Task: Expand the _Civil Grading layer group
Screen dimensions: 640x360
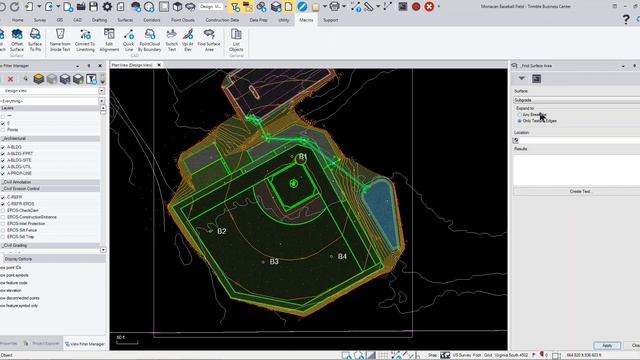Action: point(49,245)
